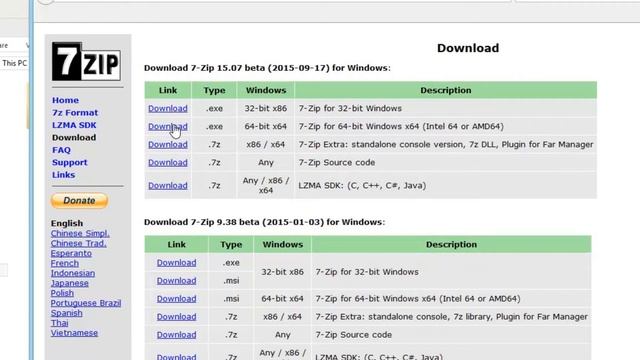
Task: Download 15.07 LZMA SDK archive
Action: pyautogui.click(x=168, y=185)
